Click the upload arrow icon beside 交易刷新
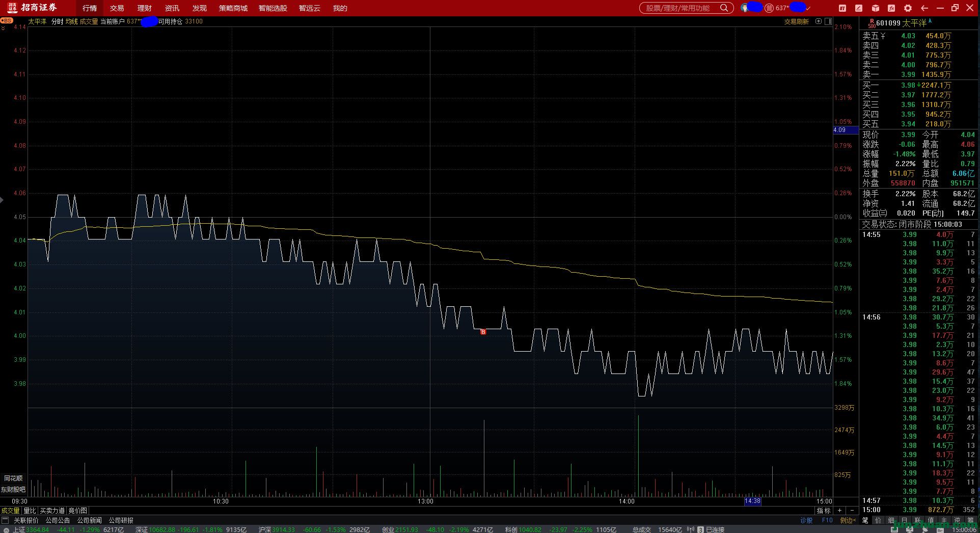Screen dimensions: 980x533 819,21
